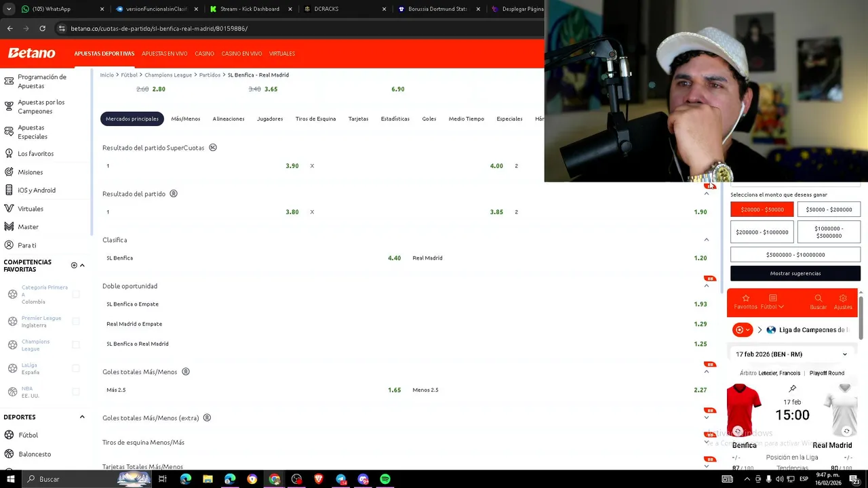Viewport: 868px width, 488px height.
Task: Open Favoritos in the widget panel
Action: click(745, 302)
